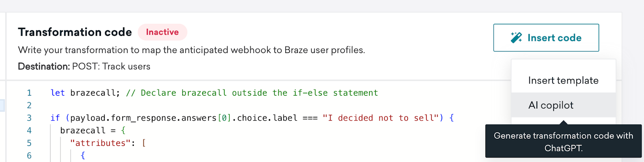Select Insert template from the menu
644x162 pixels.
563,80
